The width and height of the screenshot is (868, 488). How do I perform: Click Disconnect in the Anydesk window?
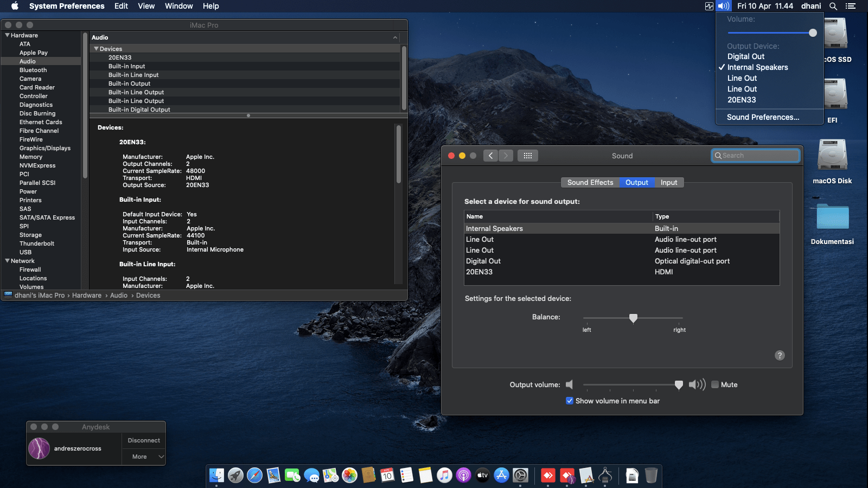coord(144,440)
